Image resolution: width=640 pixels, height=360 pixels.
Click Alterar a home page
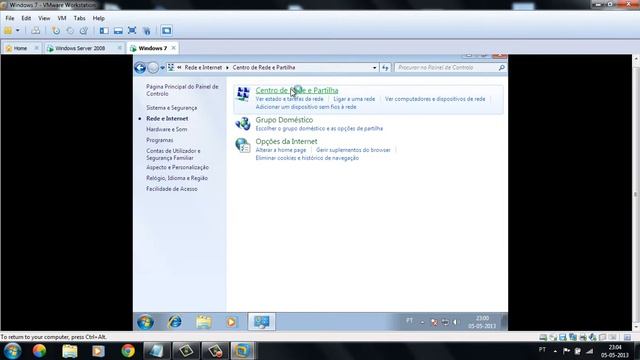click(281, 150)
